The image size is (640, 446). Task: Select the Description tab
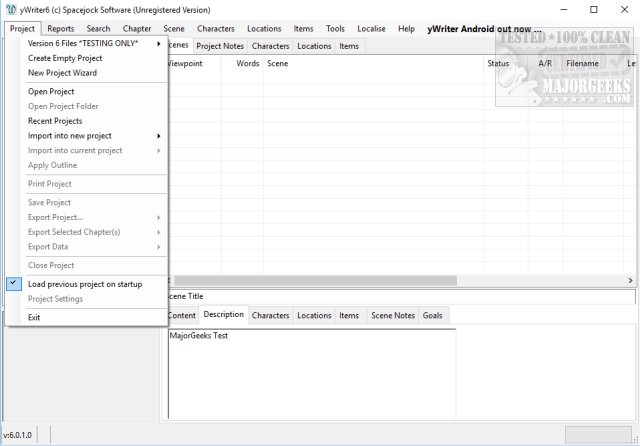pyautogui.click(x=224, y=315)
